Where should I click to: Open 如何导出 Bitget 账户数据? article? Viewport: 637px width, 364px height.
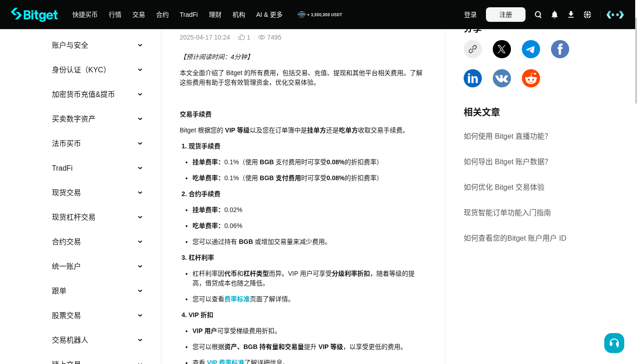pos(506,162)
